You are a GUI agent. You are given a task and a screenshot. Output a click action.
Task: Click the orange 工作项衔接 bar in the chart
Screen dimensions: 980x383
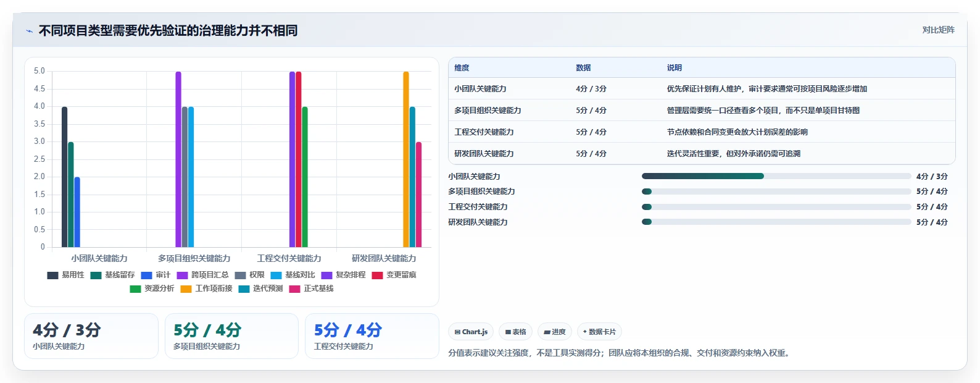tap(406, 159)
